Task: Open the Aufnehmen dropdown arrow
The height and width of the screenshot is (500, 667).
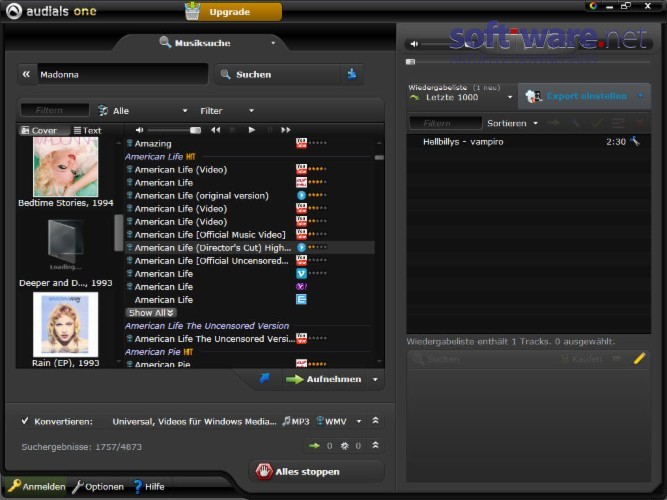Action: tap(375, 380)
